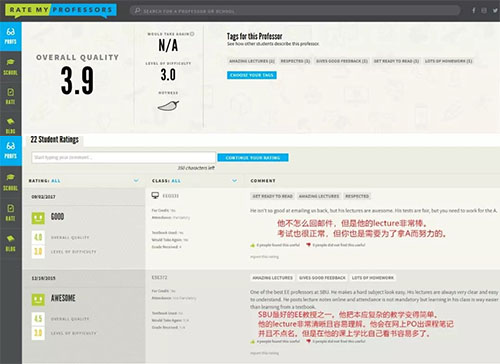The image size is (500, 364).
Task: Click the 12/19/2015 review date
Action: [43, 278]
